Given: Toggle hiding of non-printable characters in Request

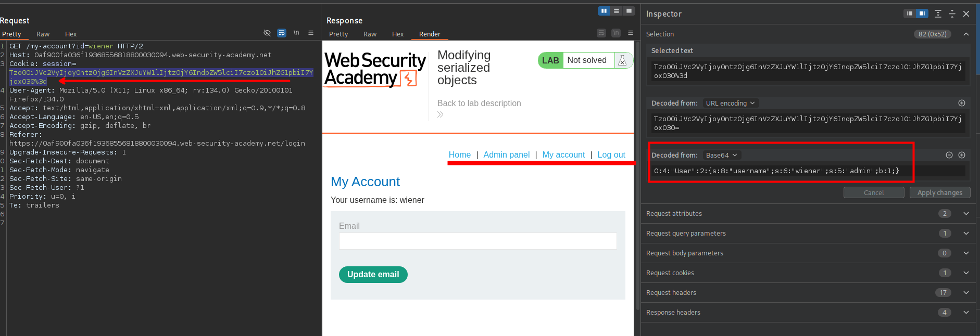Looking at the screenshot, I should [x=267, y=33].
